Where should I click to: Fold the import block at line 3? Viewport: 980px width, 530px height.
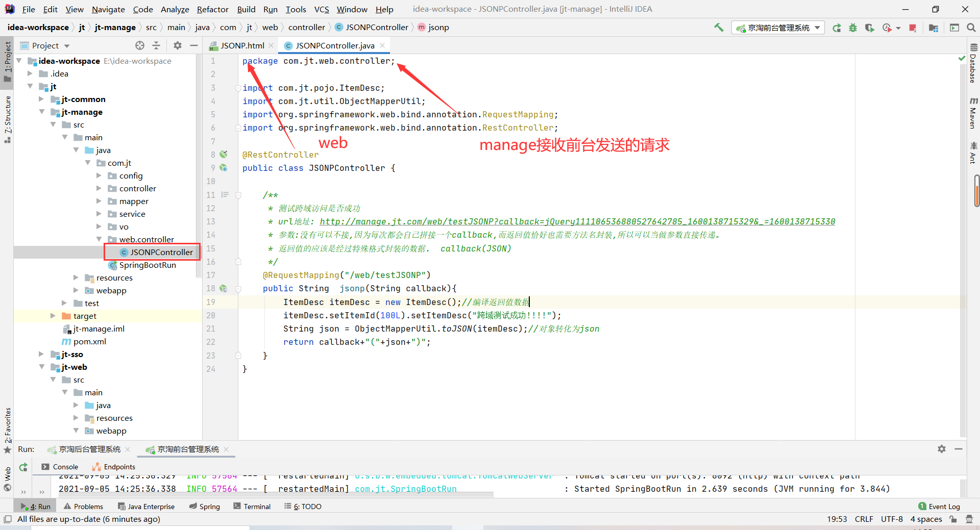238,88
